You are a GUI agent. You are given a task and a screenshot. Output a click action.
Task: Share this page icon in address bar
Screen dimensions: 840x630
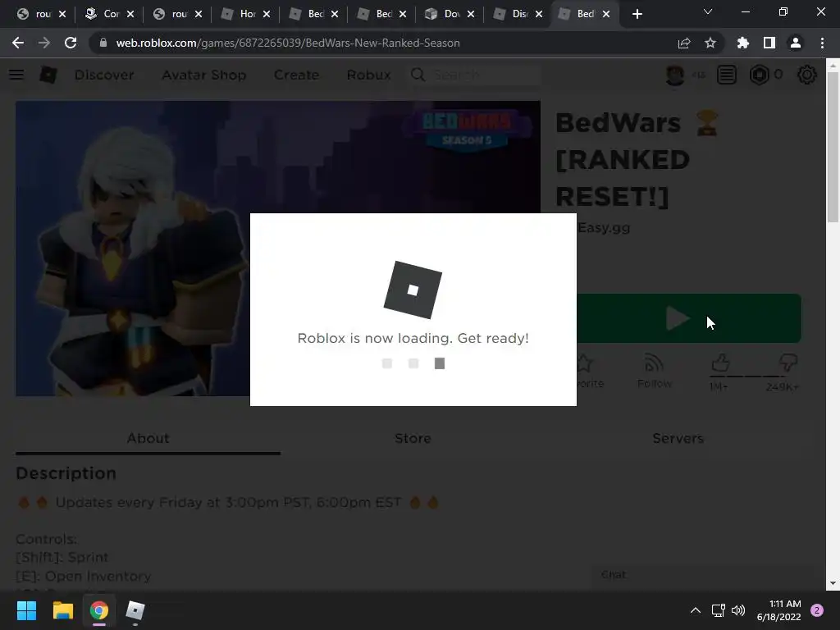tap(684, 43)
